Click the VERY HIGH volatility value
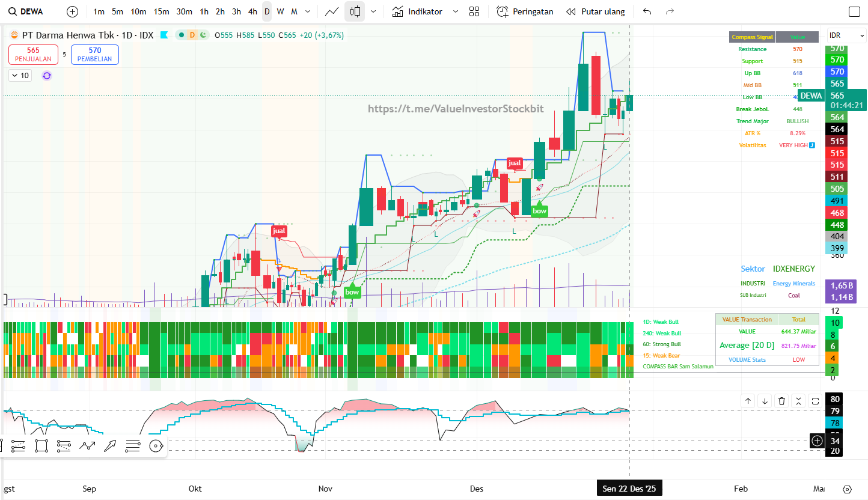The image size is (868, 500). [793, 145]
